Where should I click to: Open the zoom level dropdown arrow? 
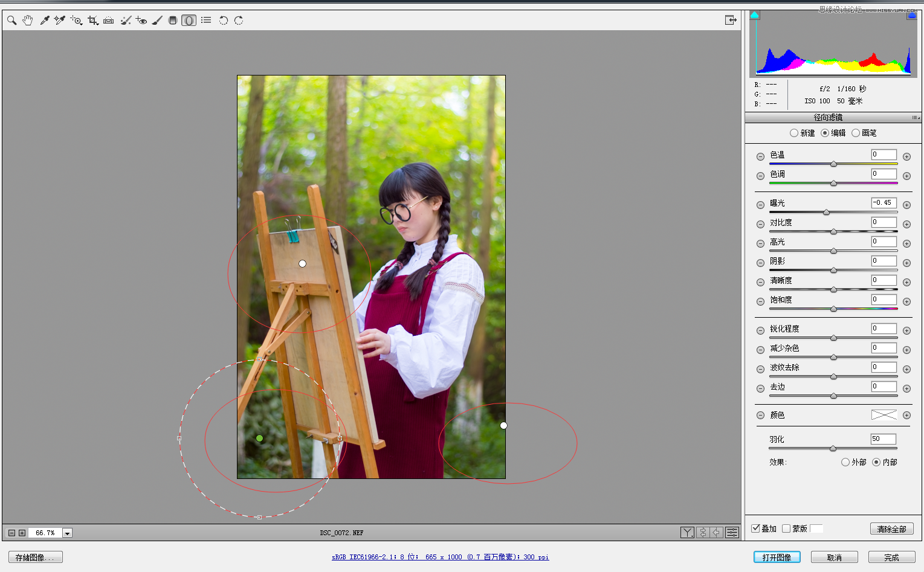(x=68, y=533)
